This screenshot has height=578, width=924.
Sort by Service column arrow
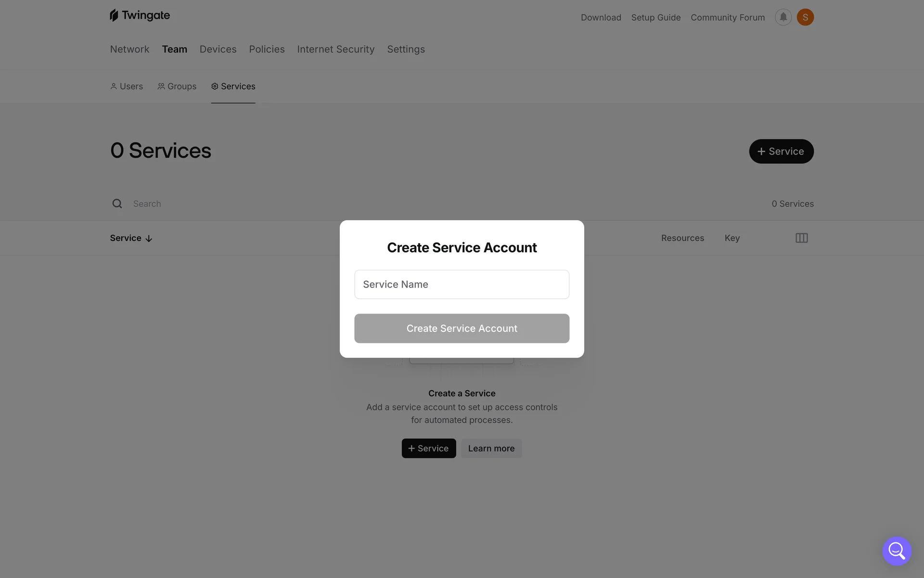coord(149,238)
